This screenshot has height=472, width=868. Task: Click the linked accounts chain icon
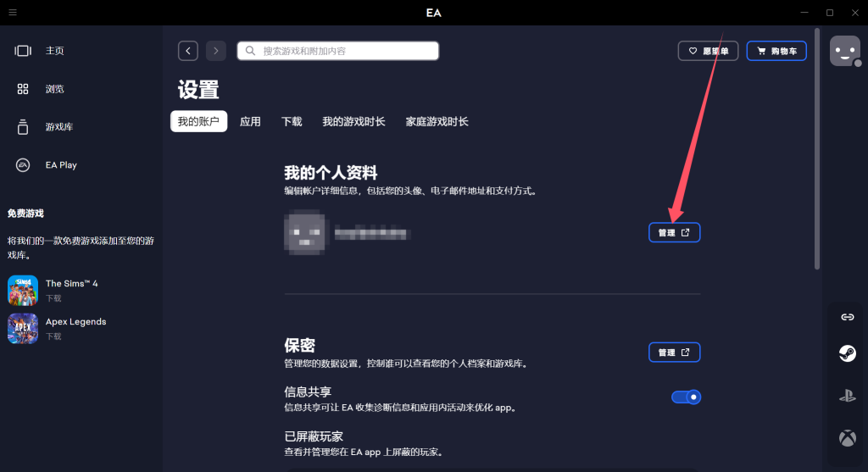(848, 317)
